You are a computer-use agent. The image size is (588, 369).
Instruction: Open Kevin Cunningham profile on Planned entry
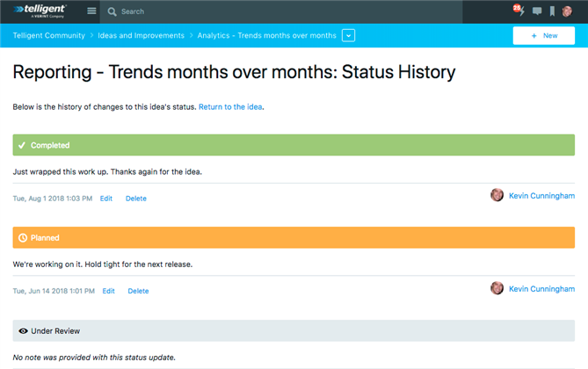pyautogui.click(x=541, y=289)
